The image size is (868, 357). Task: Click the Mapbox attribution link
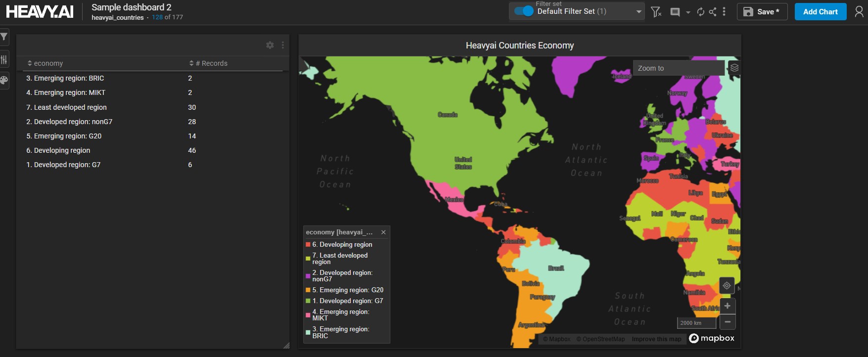click(x=557, y=339)
